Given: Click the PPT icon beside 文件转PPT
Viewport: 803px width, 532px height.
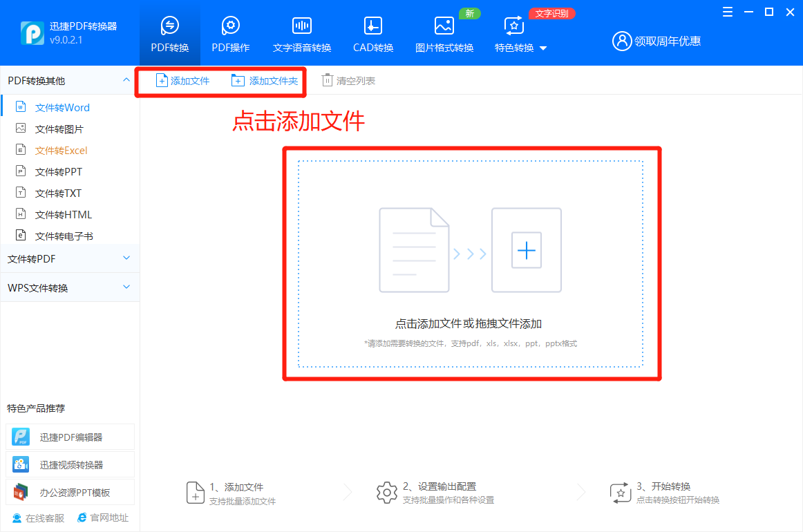Looking at the screenshot, I should [x=21, y=171].
